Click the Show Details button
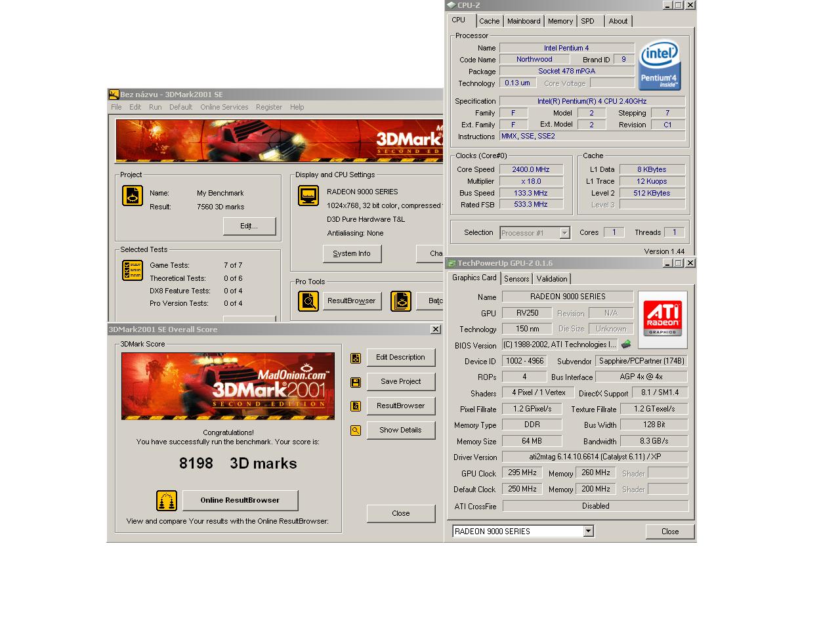The height and width of the screenshot is (630, 840). pos(400,430)
